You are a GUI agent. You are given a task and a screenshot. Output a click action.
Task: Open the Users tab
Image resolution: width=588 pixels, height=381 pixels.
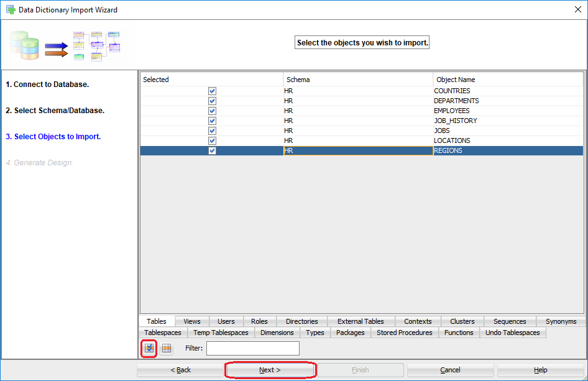point(226,321)
